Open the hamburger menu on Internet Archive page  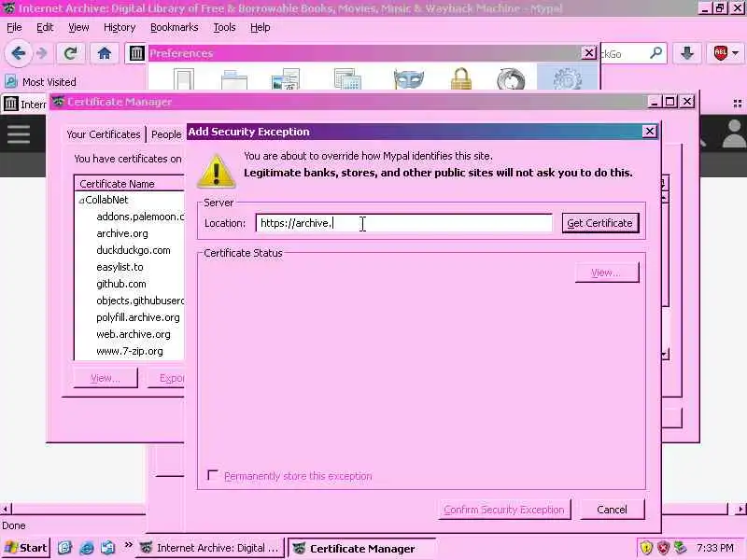(19, 134)
